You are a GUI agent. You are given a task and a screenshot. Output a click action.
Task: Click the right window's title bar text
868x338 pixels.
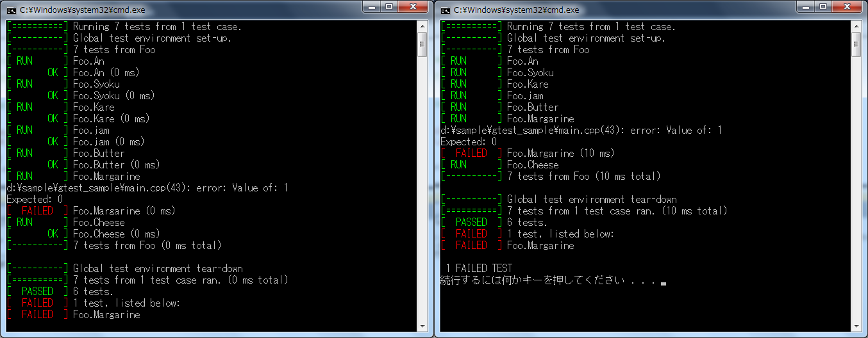tap(517, 10)
